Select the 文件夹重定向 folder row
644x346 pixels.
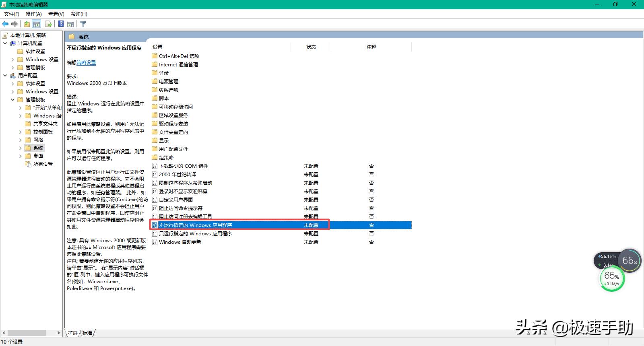coord(173,132)
